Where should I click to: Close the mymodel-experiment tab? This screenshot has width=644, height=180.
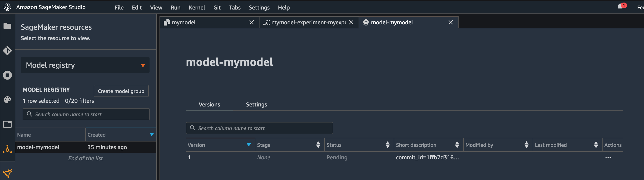pos(351,22)
